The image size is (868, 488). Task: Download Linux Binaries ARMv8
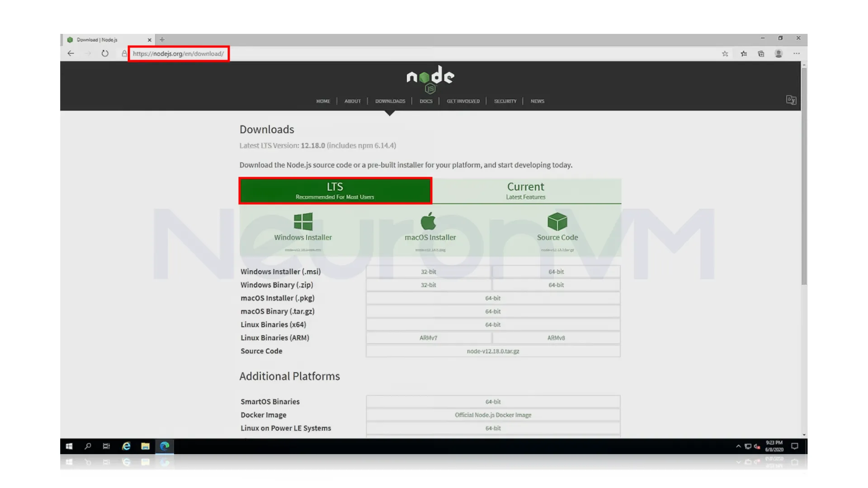pyautogui.click(x=556, y=338)
